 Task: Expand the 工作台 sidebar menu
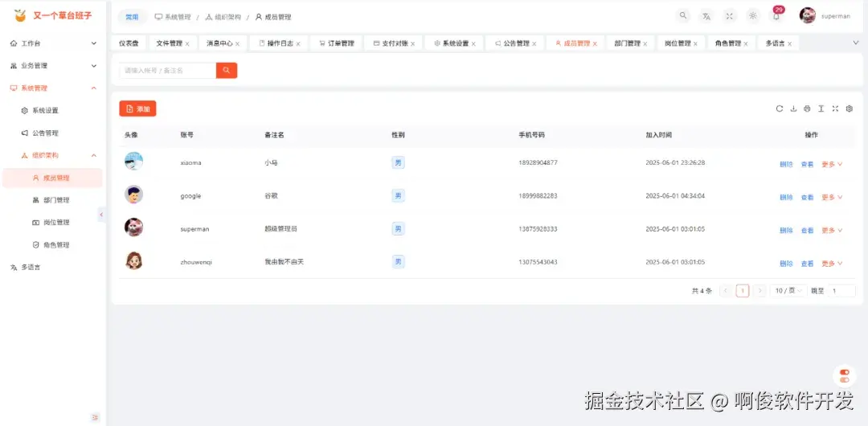point(53,43)
